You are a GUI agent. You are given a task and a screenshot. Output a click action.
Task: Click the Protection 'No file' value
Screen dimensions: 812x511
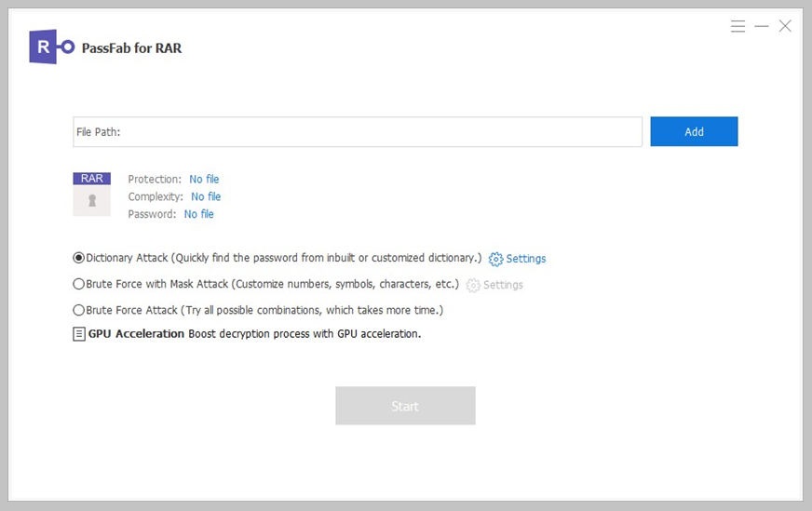point(204,179)
